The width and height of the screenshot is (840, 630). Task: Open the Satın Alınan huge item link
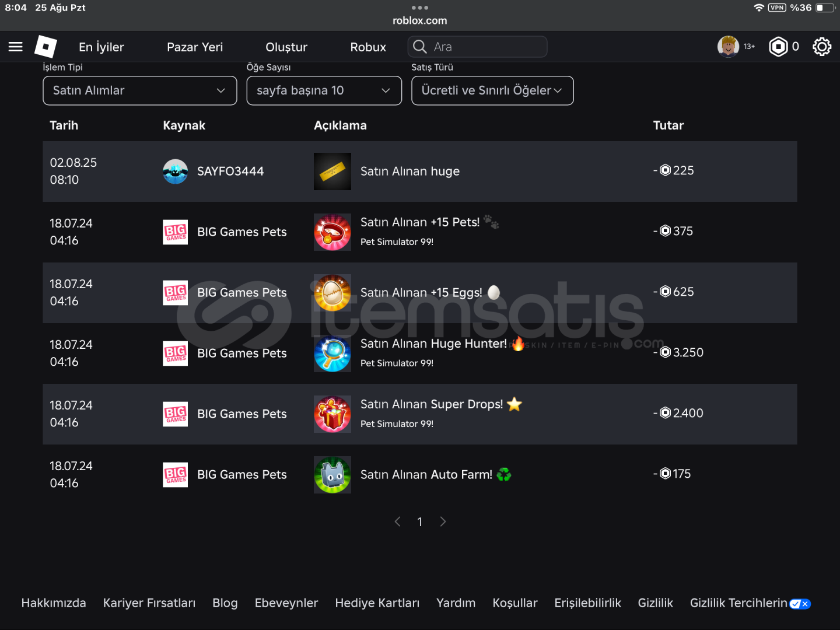[410, 171]
